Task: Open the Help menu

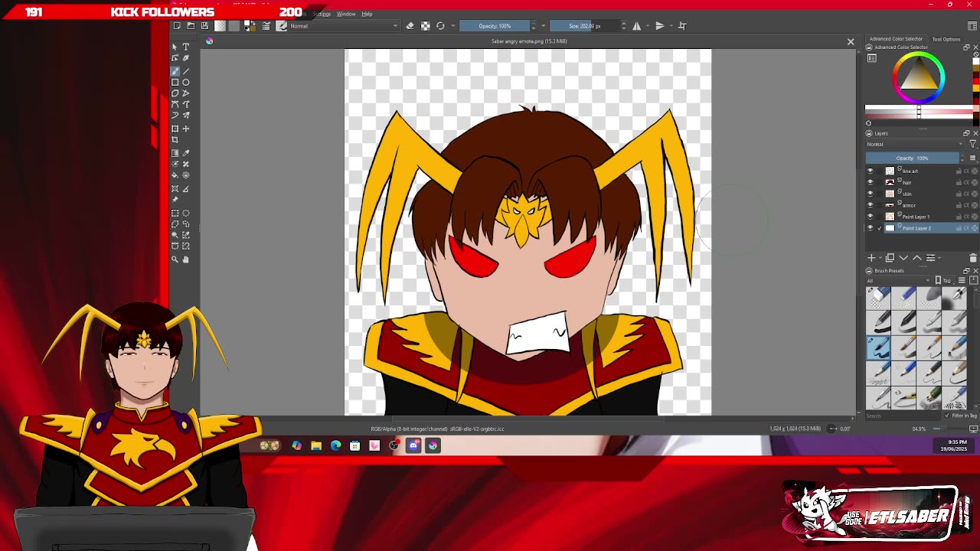Action: pyautogui.click(x=367, y=14)
